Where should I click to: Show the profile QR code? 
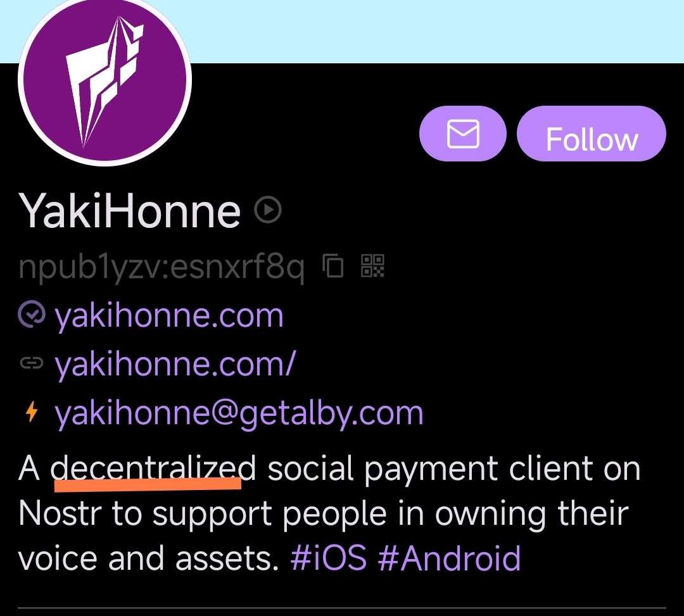[372, 265]
